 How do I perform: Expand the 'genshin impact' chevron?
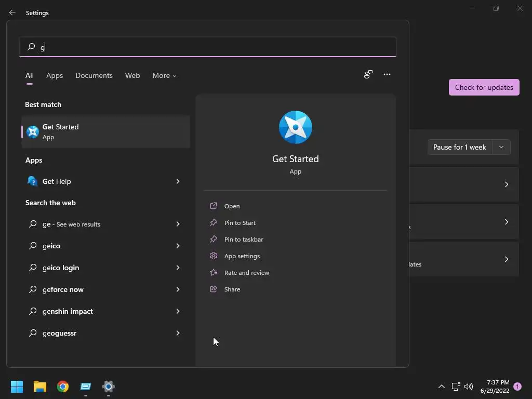(x=178, y=311)
